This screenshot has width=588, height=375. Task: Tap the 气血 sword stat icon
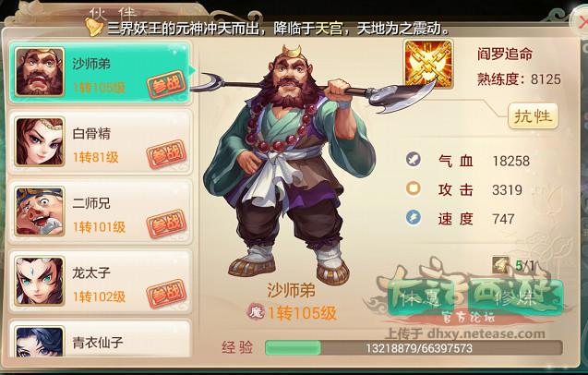[414, 159]
